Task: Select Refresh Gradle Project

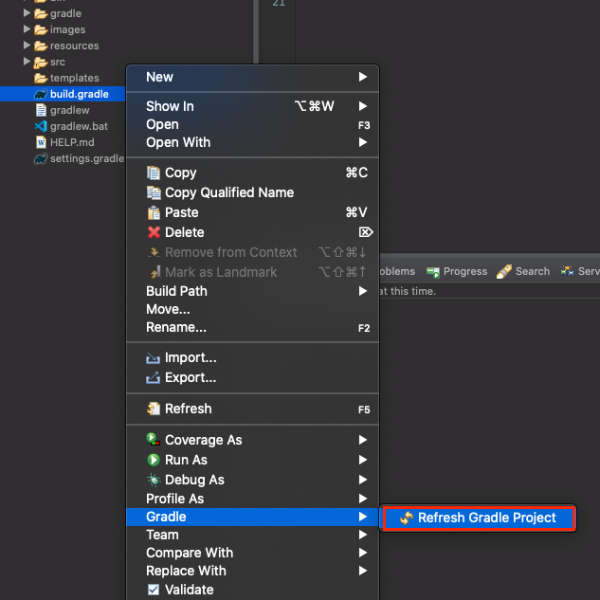Action: [x=479, y=518]
